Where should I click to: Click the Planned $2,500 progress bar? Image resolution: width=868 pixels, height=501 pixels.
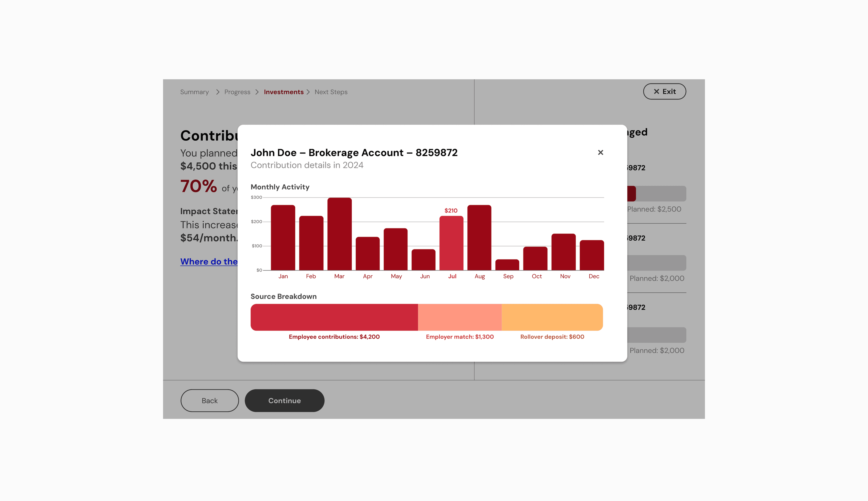pyautogui.click(x=656, y=194)
